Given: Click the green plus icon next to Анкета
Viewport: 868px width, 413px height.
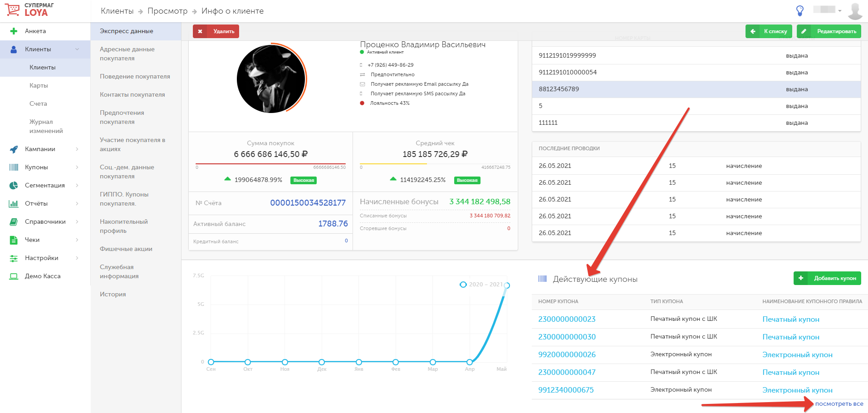Looking at the screenshot, I should pyautogui.click(x=14, y=31).
